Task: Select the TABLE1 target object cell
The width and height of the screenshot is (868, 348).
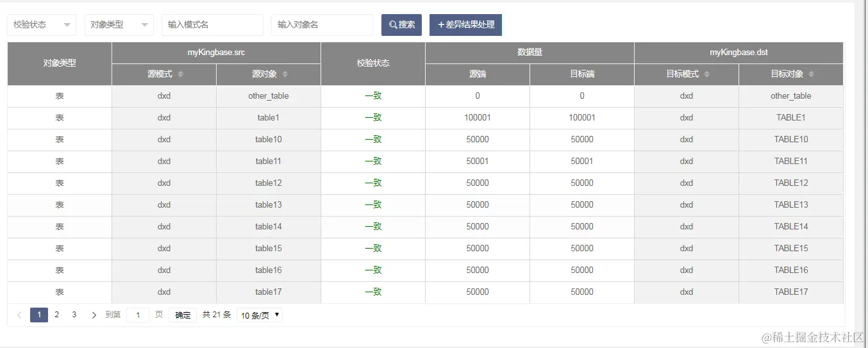Action: (791, 118)
